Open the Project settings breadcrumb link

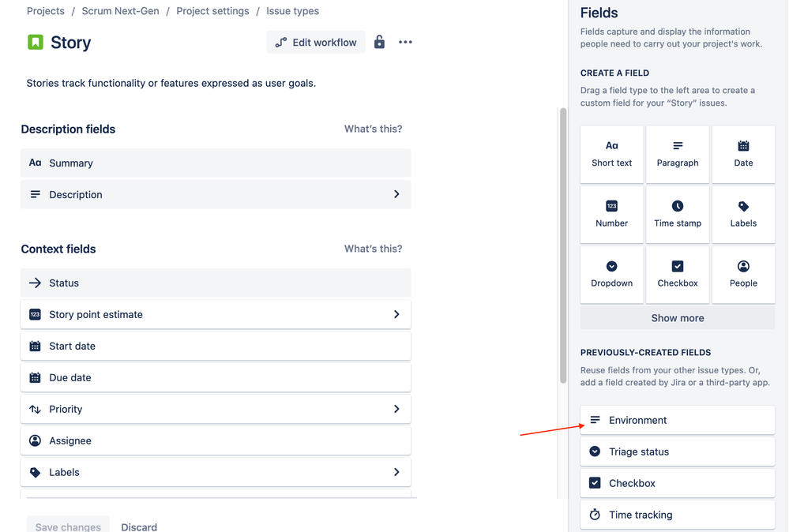212,11
